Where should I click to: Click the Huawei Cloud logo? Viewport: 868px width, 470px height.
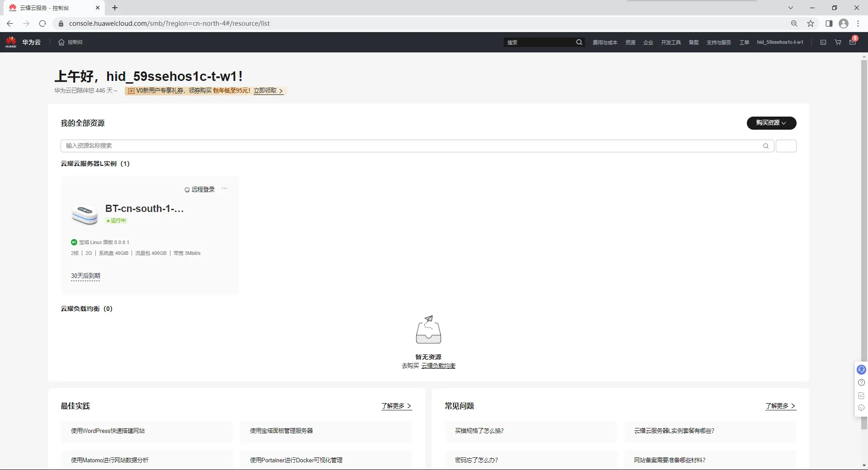tap(11, 42)
